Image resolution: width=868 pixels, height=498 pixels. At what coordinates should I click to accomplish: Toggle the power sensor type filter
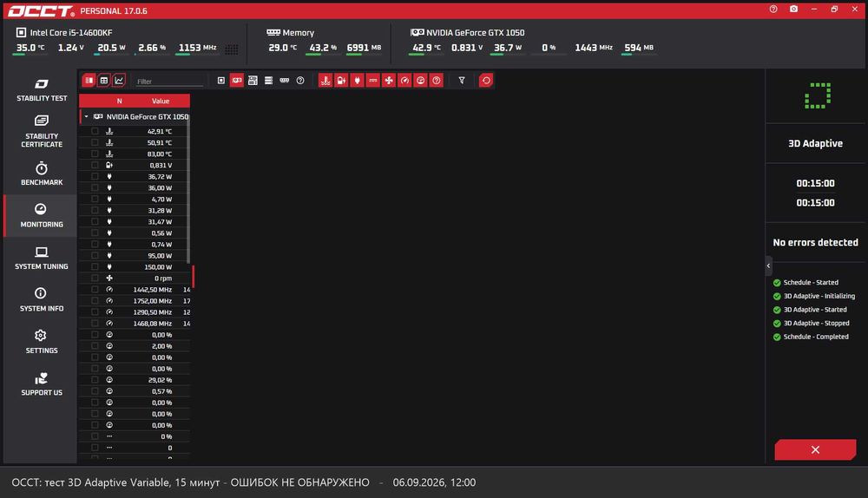click(357, 81)
